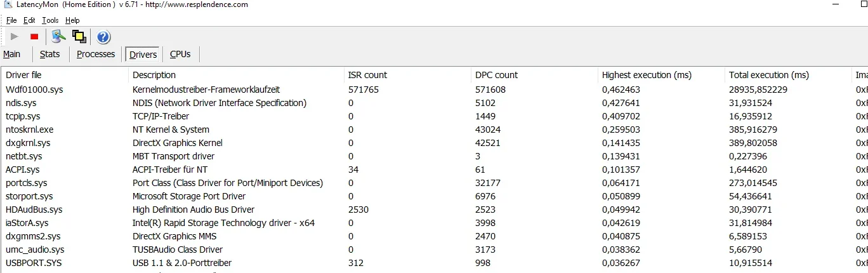
Task: Switch to the Stats tab
Action: (49, 55)
